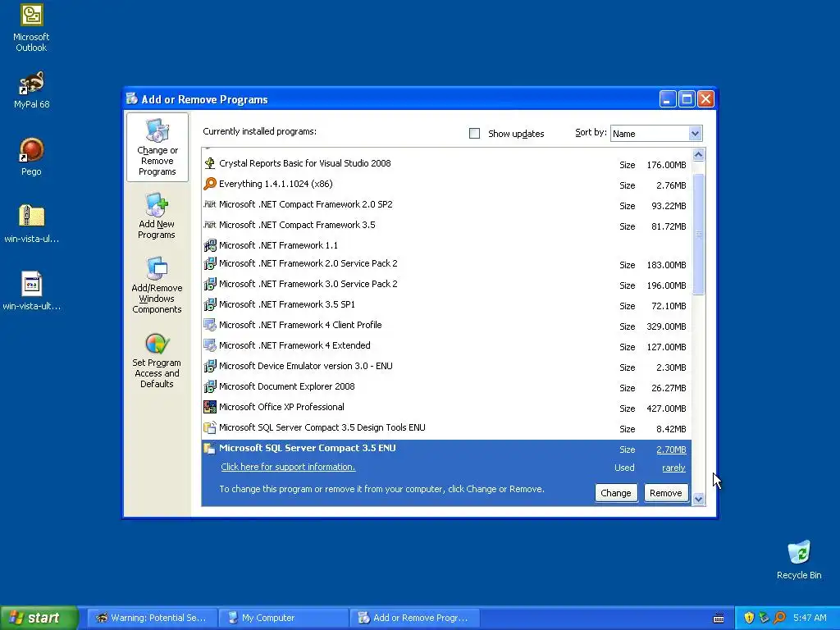
Task: Click the 5:47 AM taskbar clock
Action: (x=810, y=618)
